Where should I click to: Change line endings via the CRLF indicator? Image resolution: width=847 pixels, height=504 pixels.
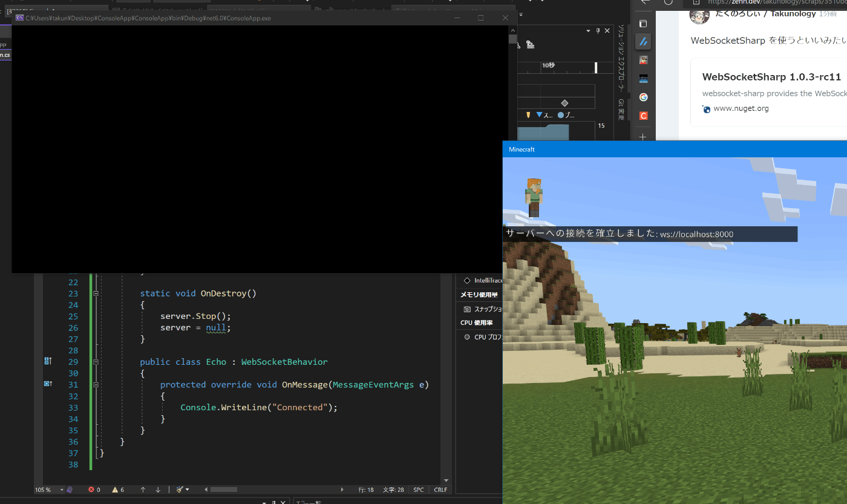[440, 489]
